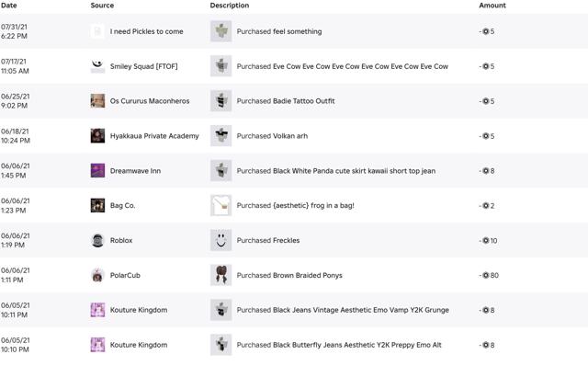Screen dimensions: 588x366
Task: Click the Amount column header
Action: pos(492,6)
